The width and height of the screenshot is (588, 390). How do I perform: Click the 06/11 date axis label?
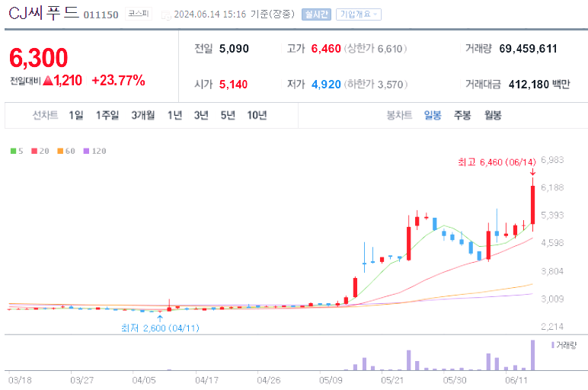[x=516, y=380]
